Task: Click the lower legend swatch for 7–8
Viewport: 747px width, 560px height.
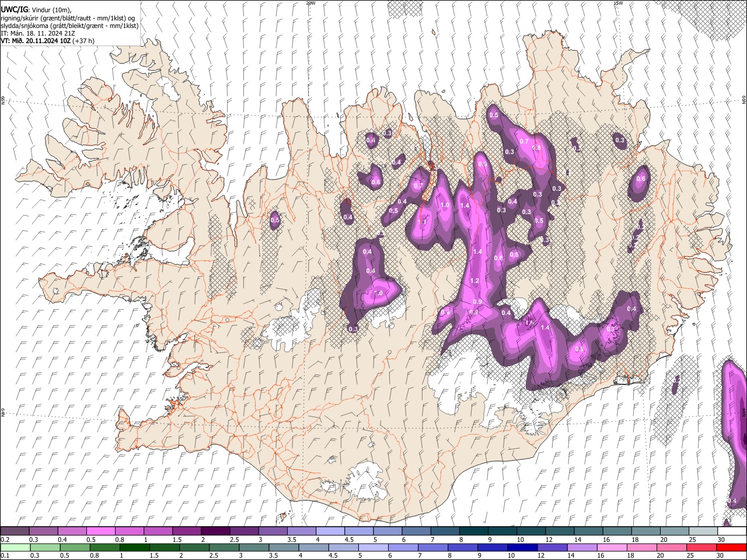Action: point(432,547)
